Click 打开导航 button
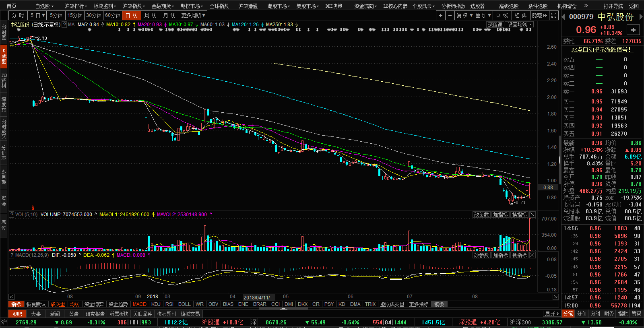This screenshot has height=328, width=644. click(x=613, y=6)
